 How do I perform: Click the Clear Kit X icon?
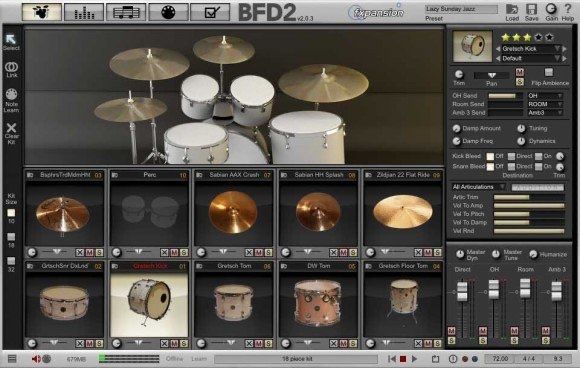click(11, 128)
